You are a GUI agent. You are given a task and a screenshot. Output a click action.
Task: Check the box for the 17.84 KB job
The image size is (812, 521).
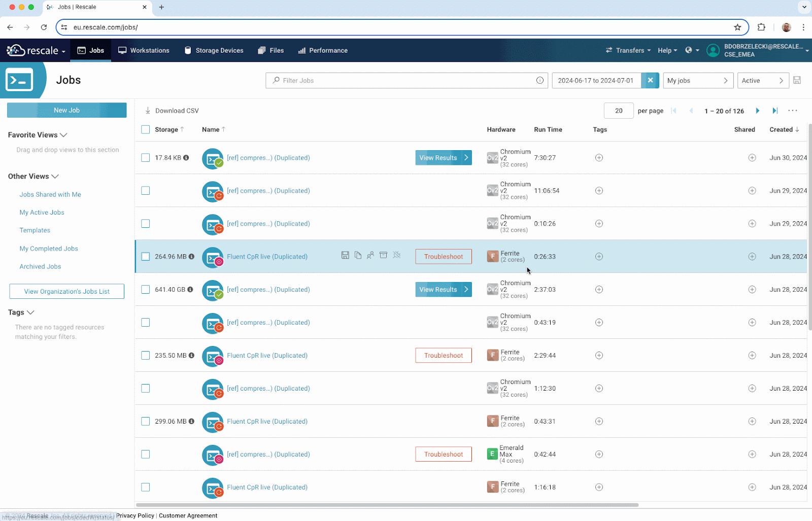[146, 158]
